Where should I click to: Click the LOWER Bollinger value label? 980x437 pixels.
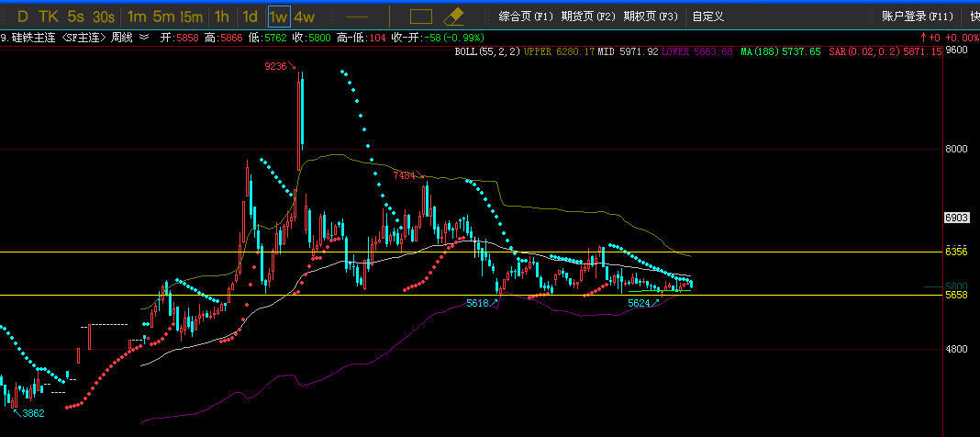tap(696, 52)
